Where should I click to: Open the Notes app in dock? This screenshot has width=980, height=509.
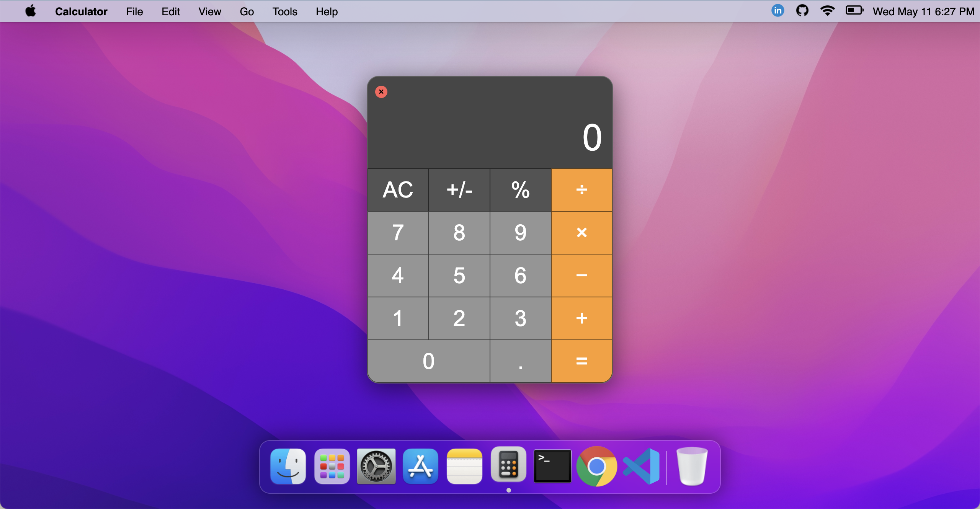(x=464, y=467)
